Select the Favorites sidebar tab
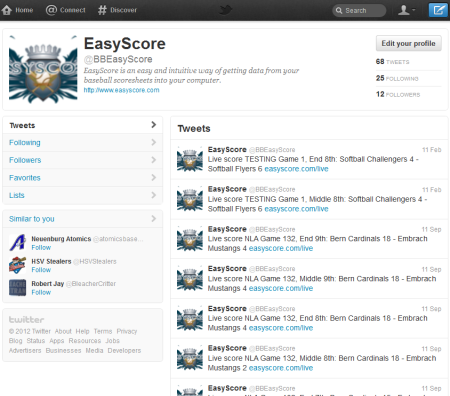The image size is (450, 396). 83,178
